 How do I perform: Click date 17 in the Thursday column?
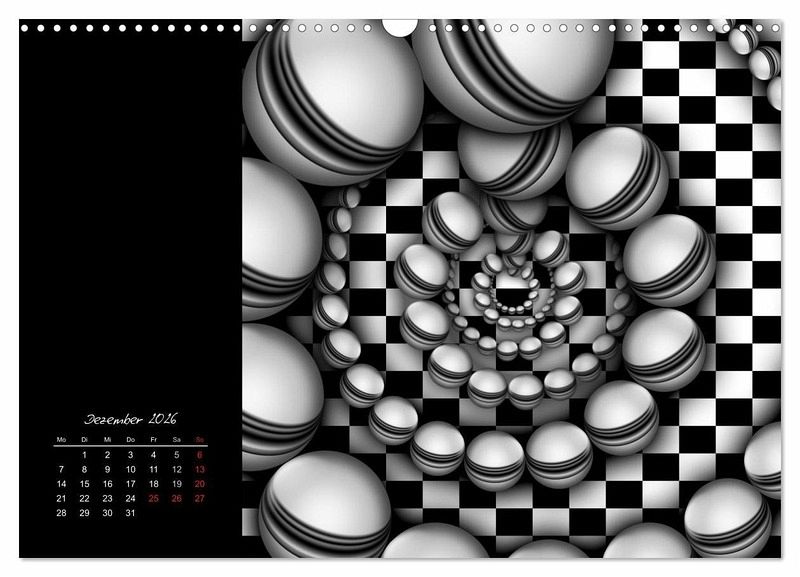[x=130, y=484]
